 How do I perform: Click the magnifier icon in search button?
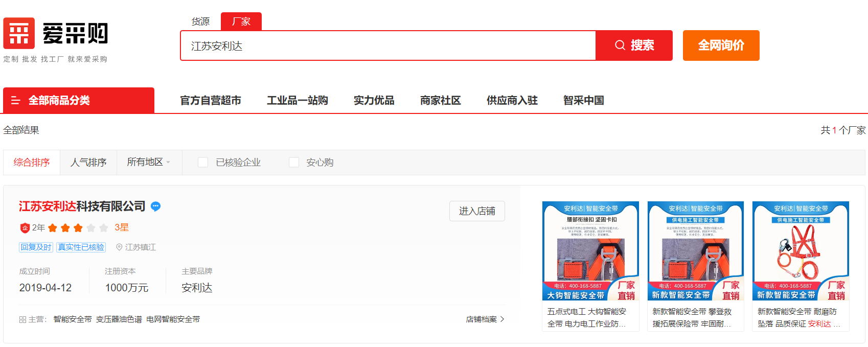point(620,45)
